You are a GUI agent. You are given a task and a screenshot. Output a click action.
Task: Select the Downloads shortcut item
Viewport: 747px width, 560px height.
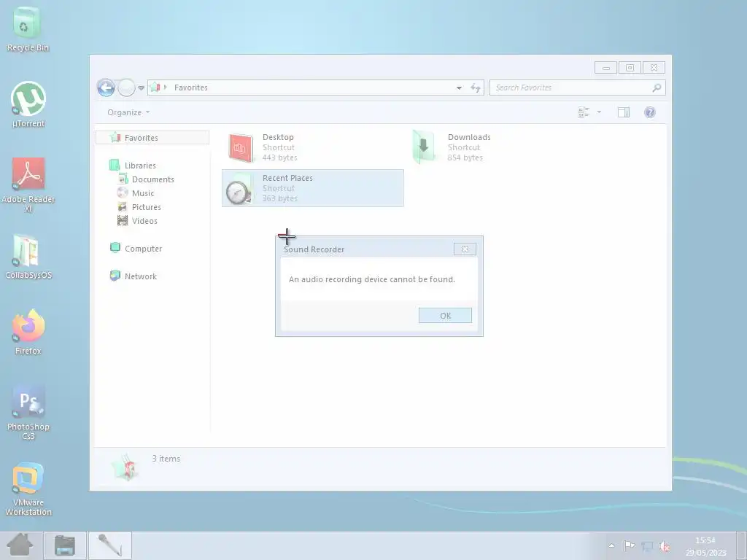498,147
